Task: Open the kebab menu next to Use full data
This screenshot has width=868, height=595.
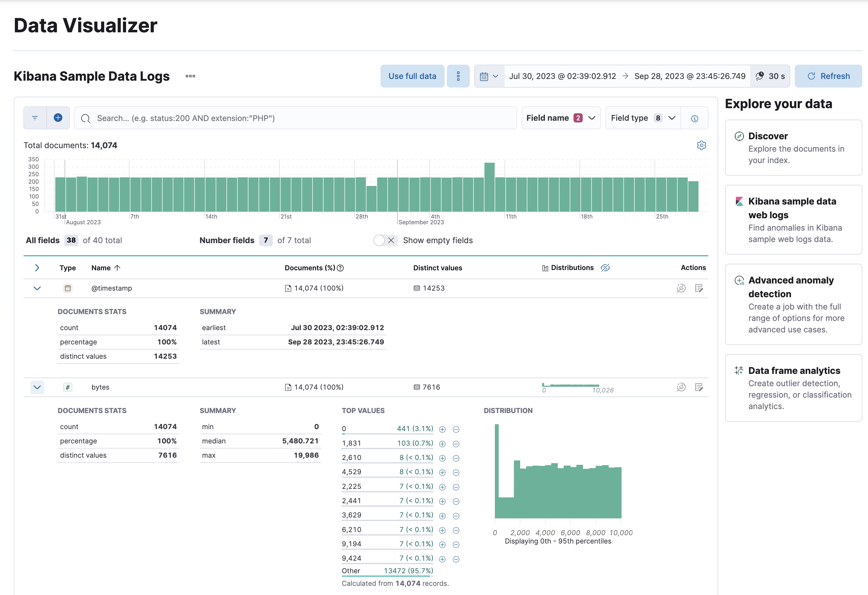Action: 458,76
